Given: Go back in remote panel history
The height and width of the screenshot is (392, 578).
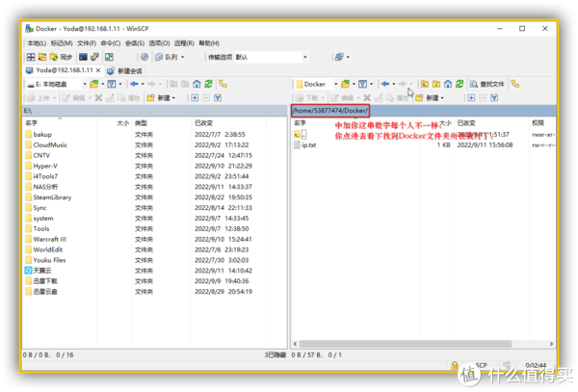Looking at the screenshot, I should click(x=385, y=84).
